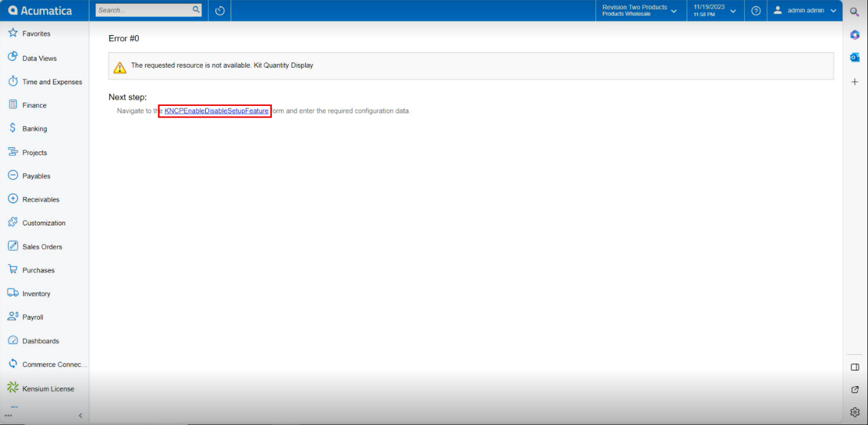This screenshot has height=425, width=868.
Task: Open the Sales Orders workspace
Action: click(41, 246)
